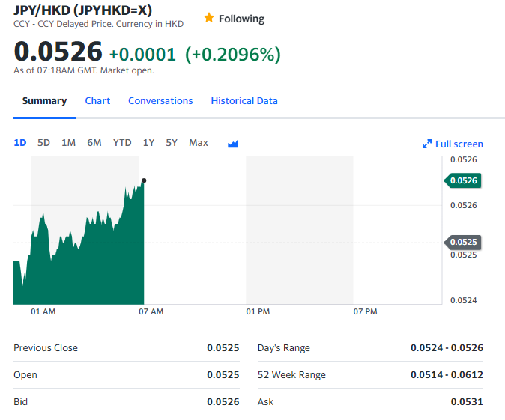The width and height of the screenshot is (505, 420).
Task: Show year-to-date YTD chart
Action: [x=122, y=143]
